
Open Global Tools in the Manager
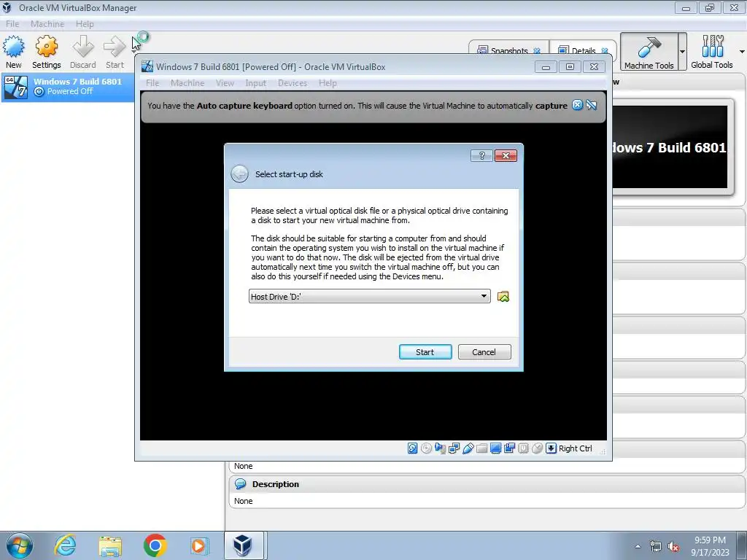712,52
